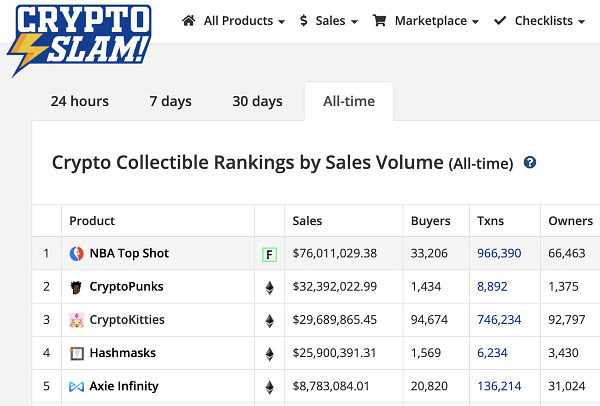The image size is (600, 406).
Task: Switch to the 30 days tab
Action: click(257, 101)
